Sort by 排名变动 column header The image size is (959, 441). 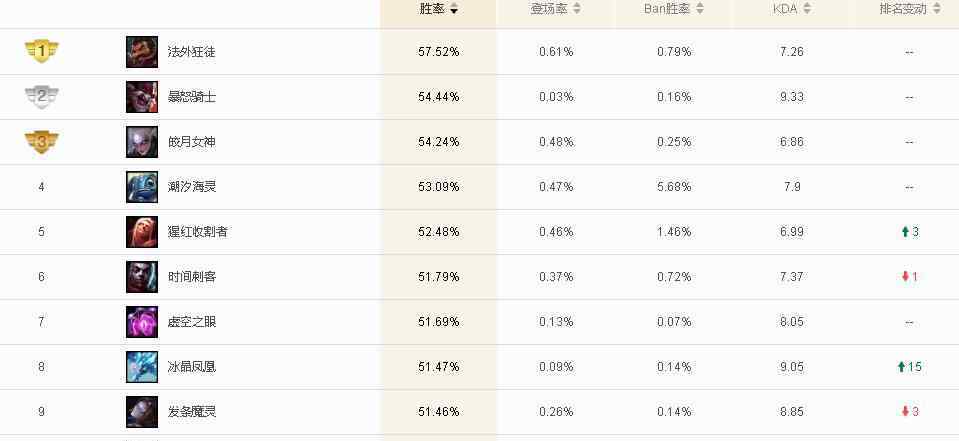coord(910,9)
